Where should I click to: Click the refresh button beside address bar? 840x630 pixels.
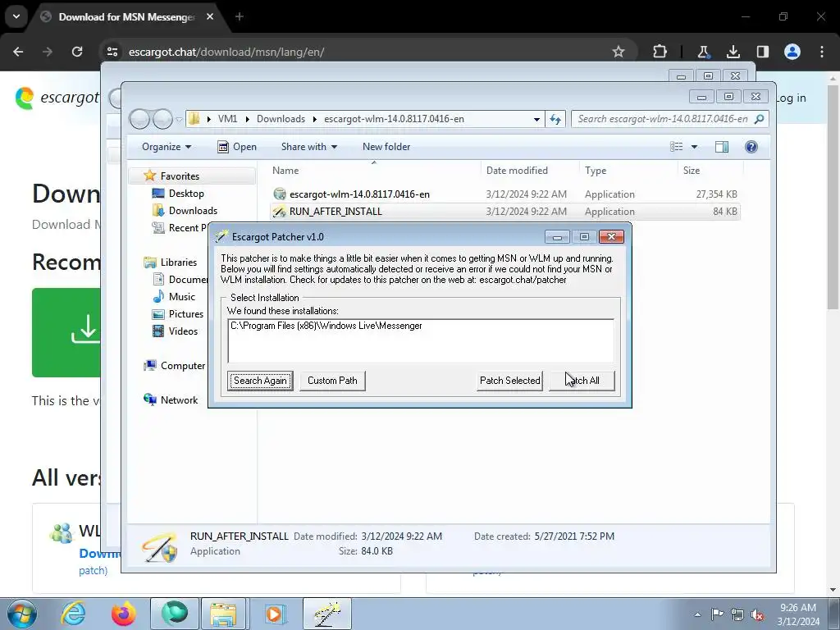point(555,119)
